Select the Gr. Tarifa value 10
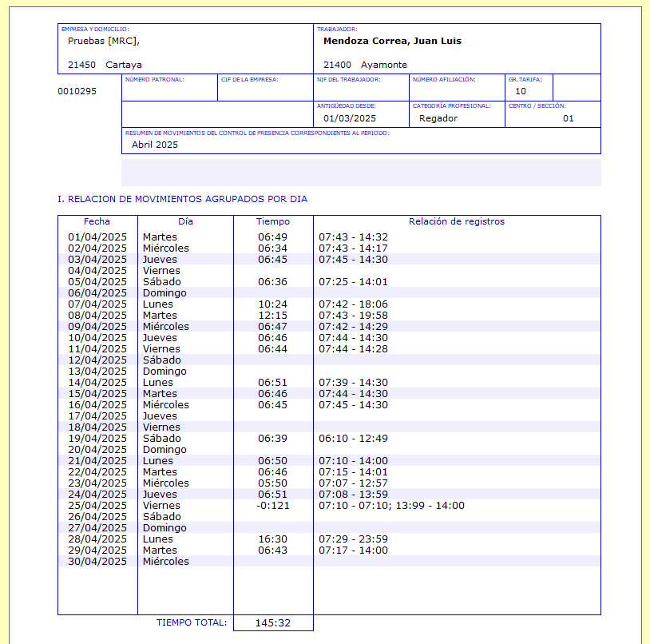Viewport: 650px width, 644px height. (521, 91)
